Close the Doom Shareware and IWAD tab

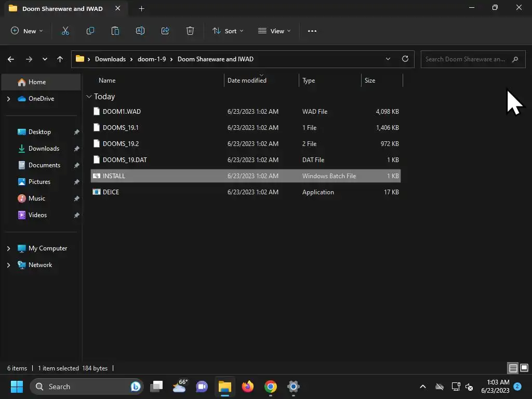(117, 8)
